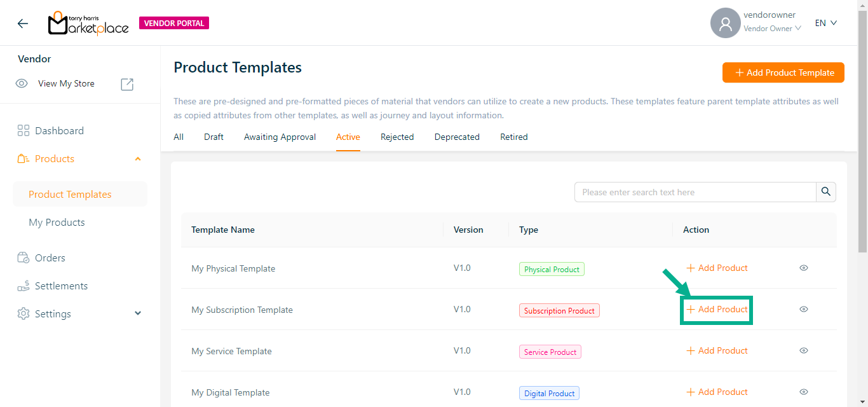The height and width of the screenshot is (407, 868).
Task: Click the search magnifier icon button
Action: [x=825, y=192]
